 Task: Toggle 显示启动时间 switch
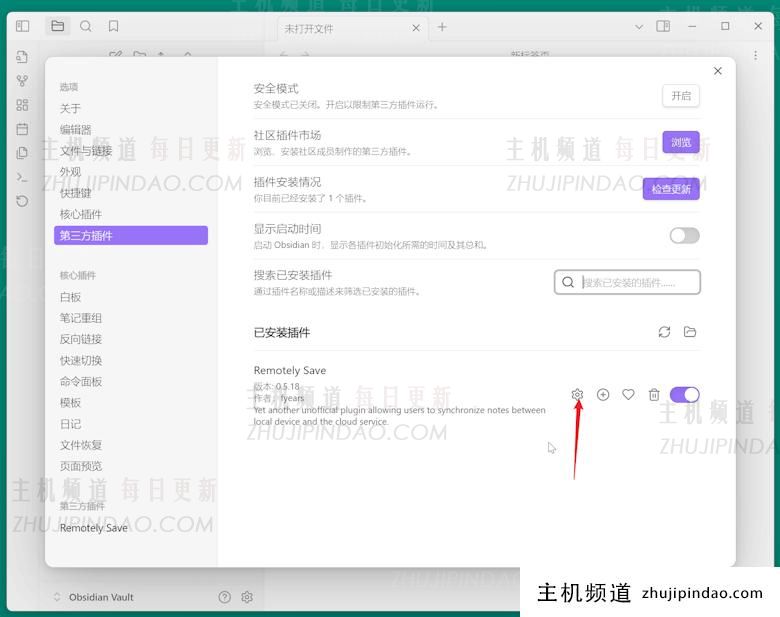click(x=684, y=235)
